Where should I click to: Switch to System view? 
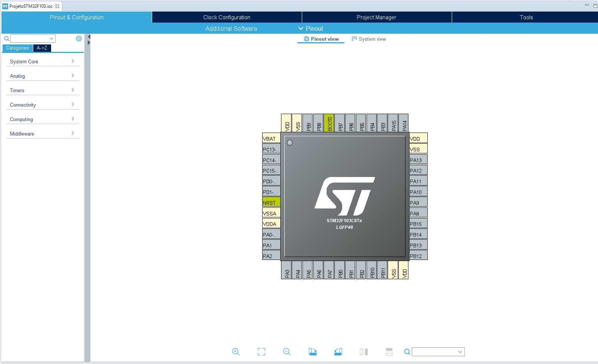[369, 39]
